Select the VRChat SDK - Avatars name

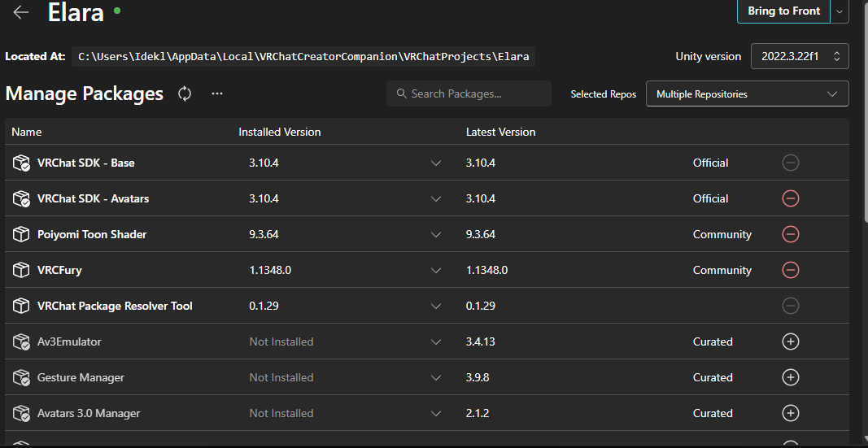(93, 198)
